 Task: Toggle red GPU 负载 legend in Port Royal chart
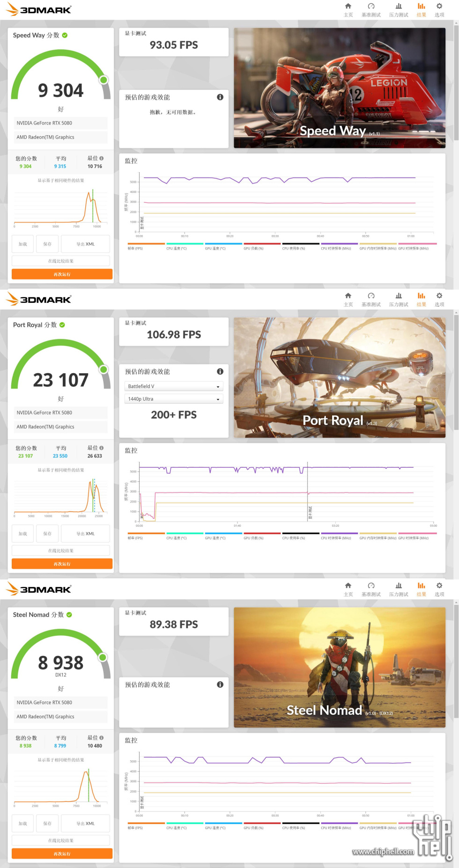pyautogui.click(x=262, y=536)
